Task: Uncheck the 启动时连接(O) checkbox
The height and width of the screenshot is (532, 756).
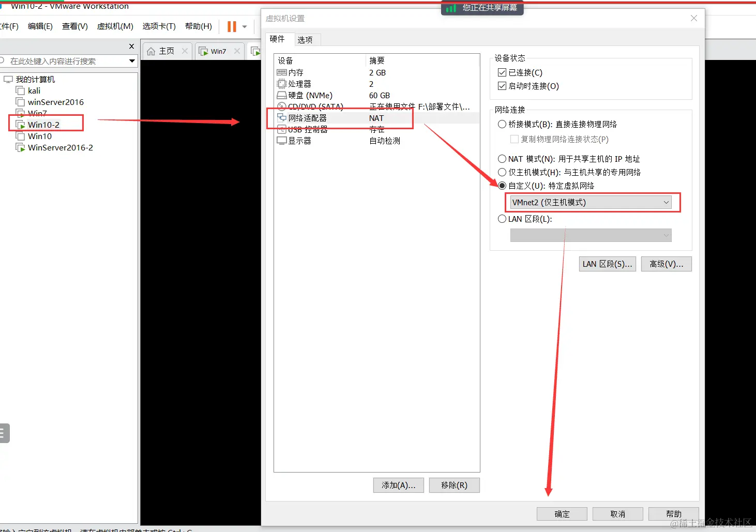Action: 502,86
